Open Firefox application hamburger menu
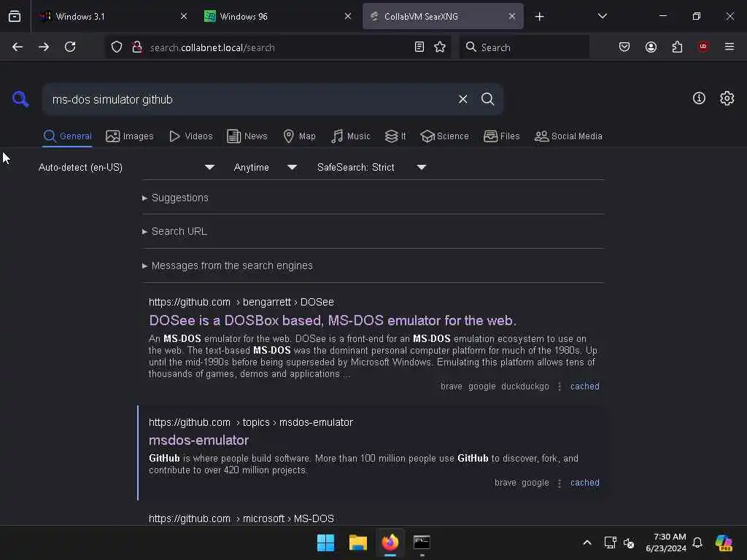The height and width of the screenshot is (560, 747). point(729,47)
